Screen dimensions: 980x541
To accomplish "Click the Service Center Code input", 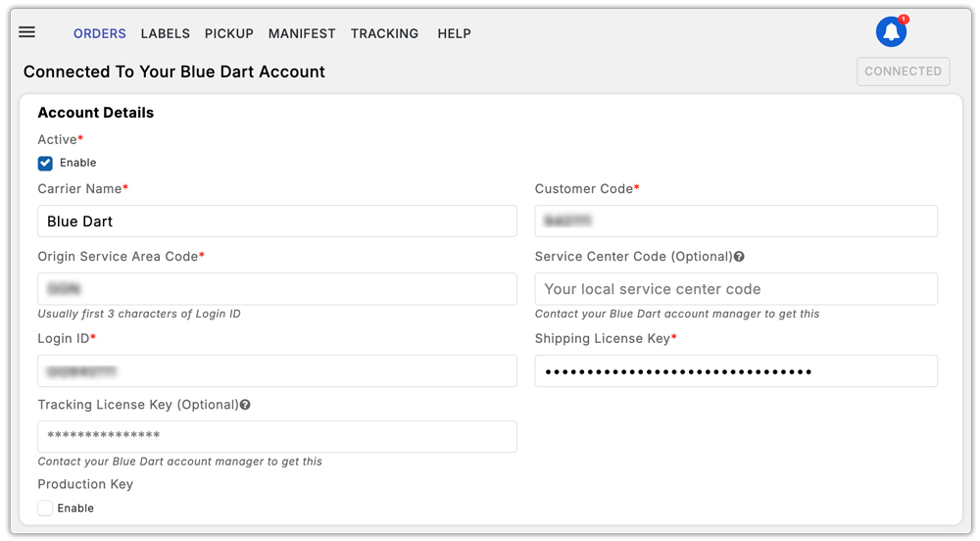I will pyautogui.click(x=736, y=288).
